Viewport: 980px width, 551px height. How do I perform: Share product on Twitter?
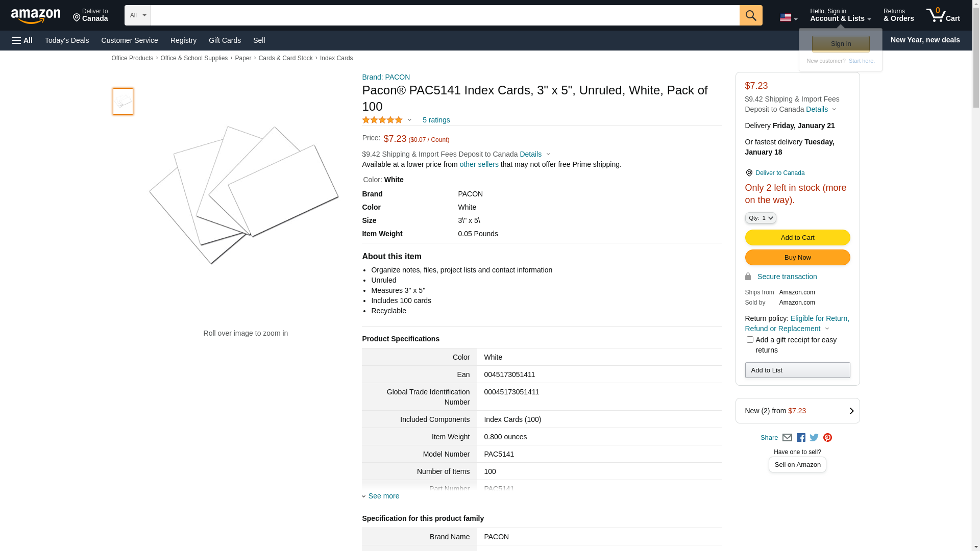814,438
